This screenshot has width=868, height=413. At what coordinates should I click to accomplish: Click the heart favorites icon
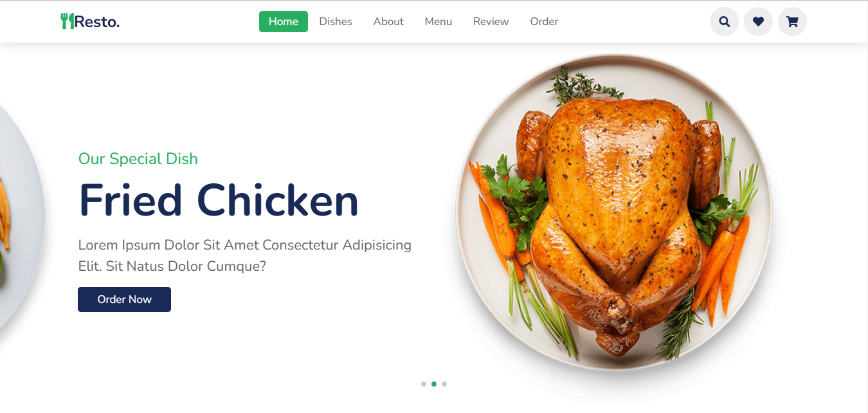tap(758, 22)
